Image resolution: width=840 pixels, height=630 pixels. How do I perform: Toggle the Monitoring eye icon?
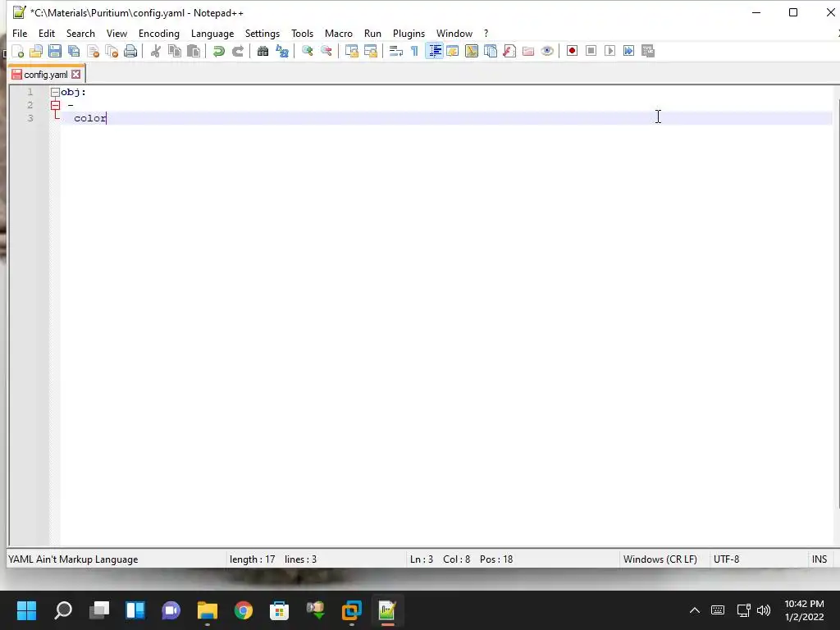point(547,52)
